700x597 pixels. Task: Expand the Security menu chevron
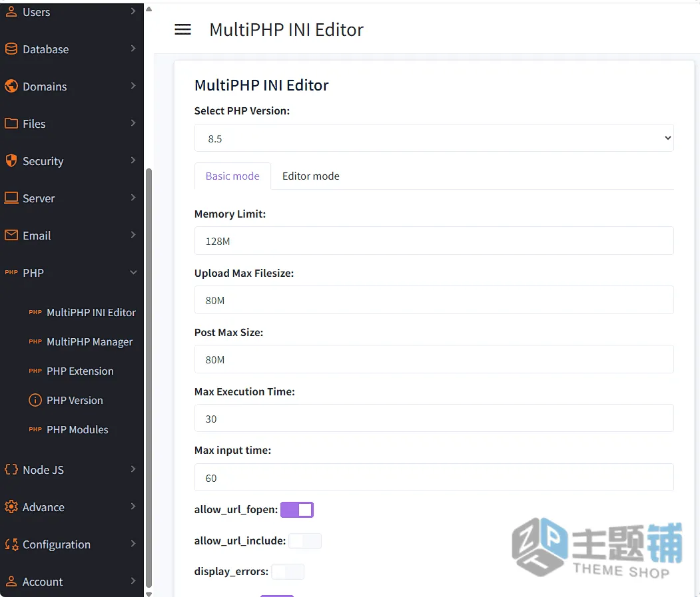(x=133, y=160)
